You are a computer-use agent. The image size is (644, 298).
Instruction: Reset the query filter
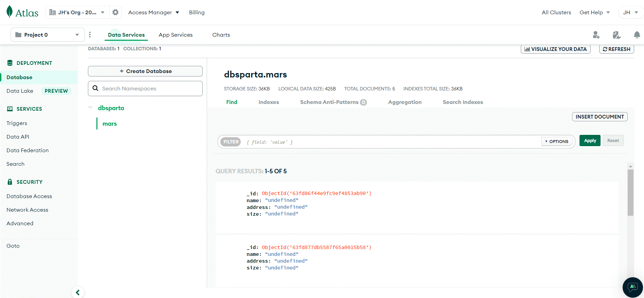pyautogui.click(x=613, y=141)
